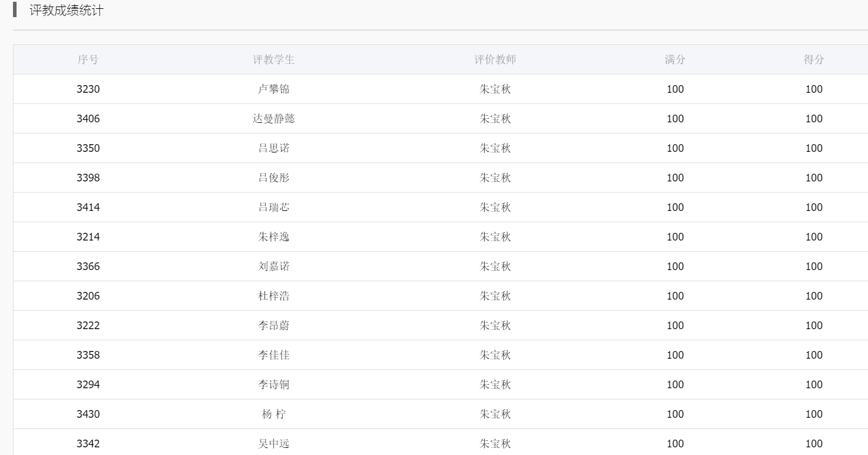Click the 序号 column header

tap(88, 60)
